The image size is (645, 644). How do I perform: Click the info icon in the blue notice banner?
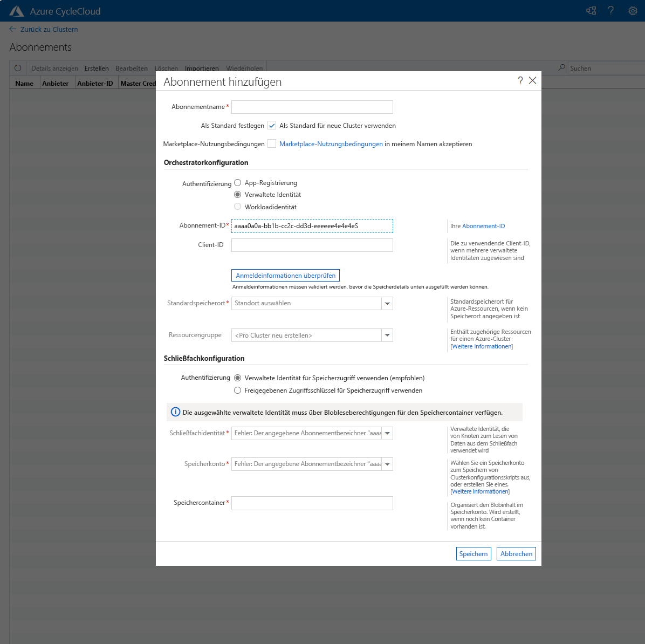click(175, 412)
